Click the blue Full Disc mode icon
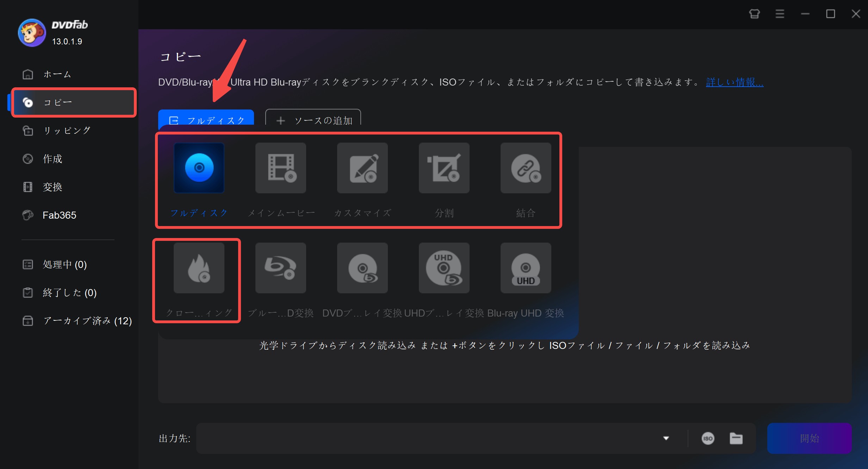This screenshot has height=469, width=868. (x=199, y=168)
